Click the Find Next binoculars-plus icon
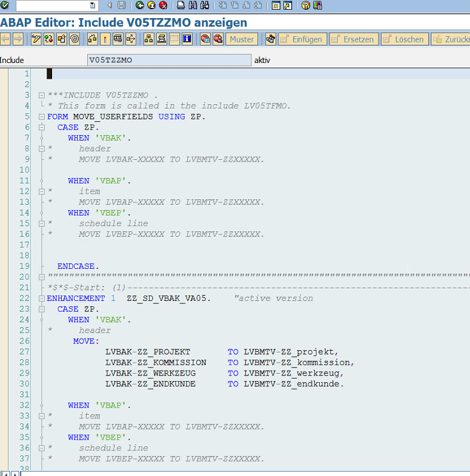Viewport: 470px width, 476px height. tap(205, 5)
